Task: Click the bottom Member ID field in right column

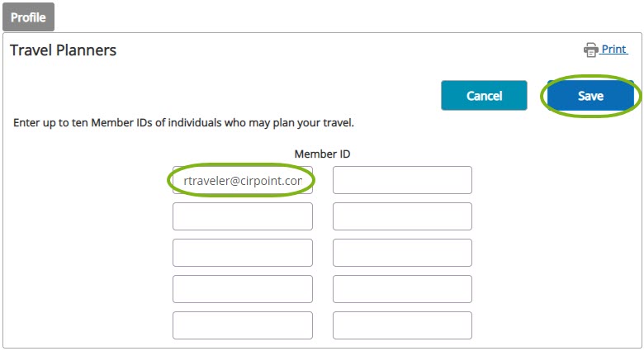Action: pos(402,325)
